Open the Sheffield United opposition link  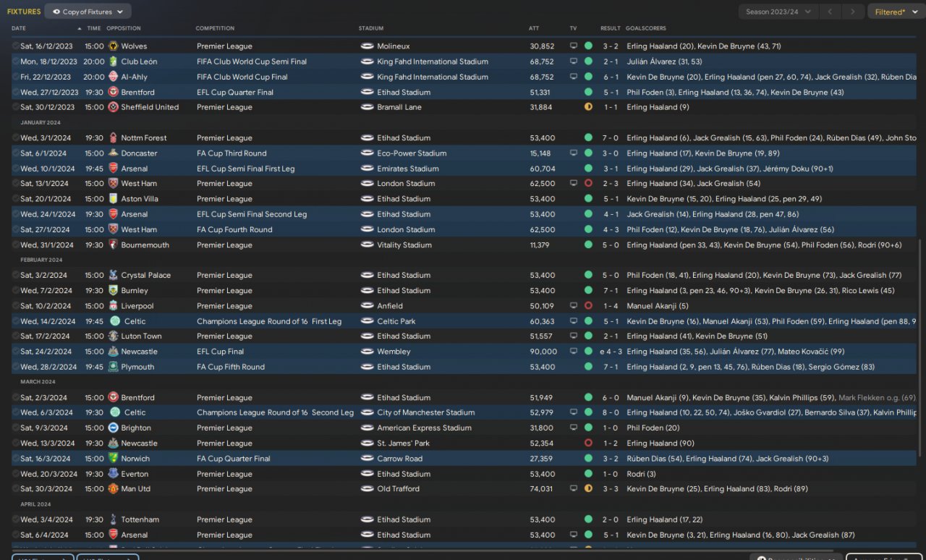(150, 107)
